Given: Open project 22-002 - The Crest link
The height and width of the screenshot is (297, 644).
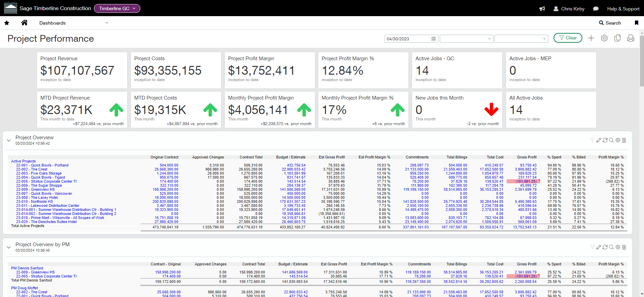Looking at the screenshot, I should [32, 169].
